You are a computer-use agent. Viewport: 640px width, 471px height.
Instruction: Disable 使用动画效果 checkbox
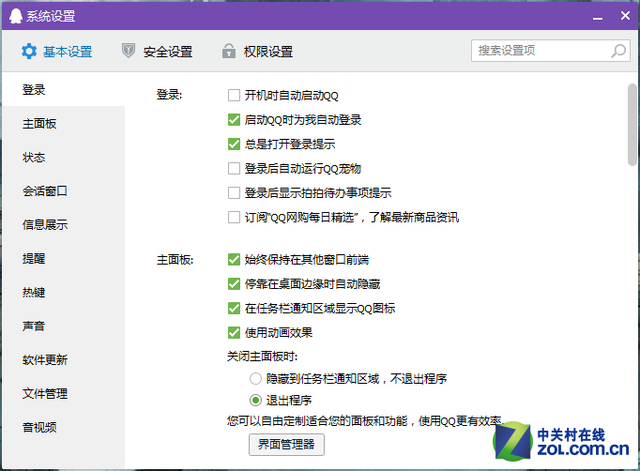pyautogui.click(x=234, y=333)
